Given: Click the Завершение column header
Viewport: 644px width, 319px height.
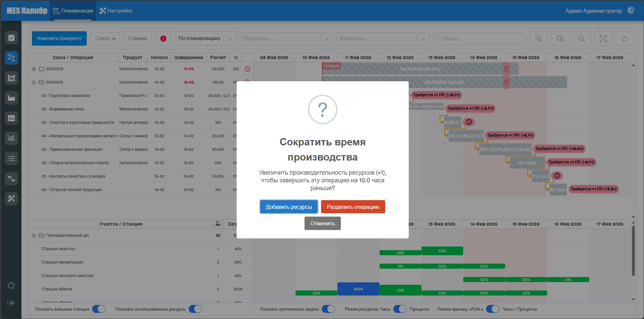Looking at the screenshot, I should coord(189,57).
